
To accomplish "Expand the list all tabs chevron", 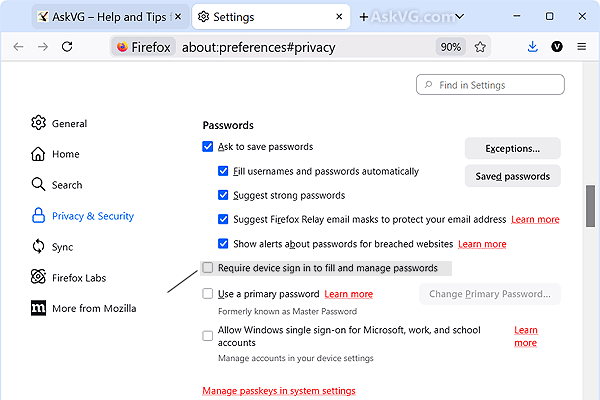I will tap(460, 16).
